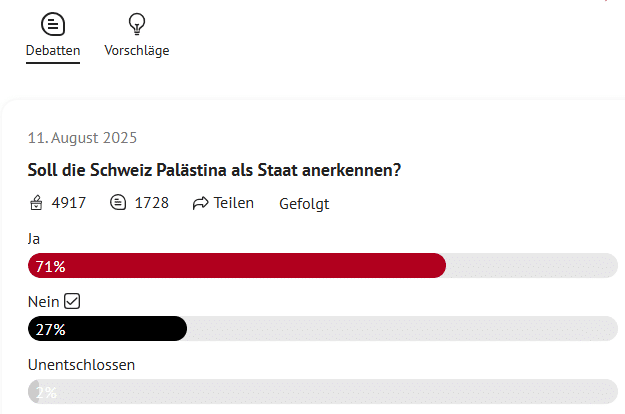
Task: Click the Vorschläge lightbulb icon
Action: [137, 23]
